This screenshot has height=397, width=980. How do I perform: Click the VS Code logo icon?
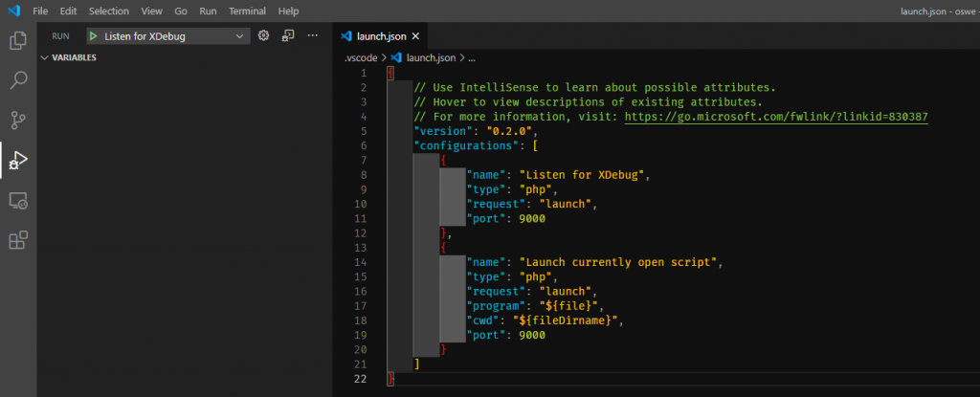(x=13, y=11)
